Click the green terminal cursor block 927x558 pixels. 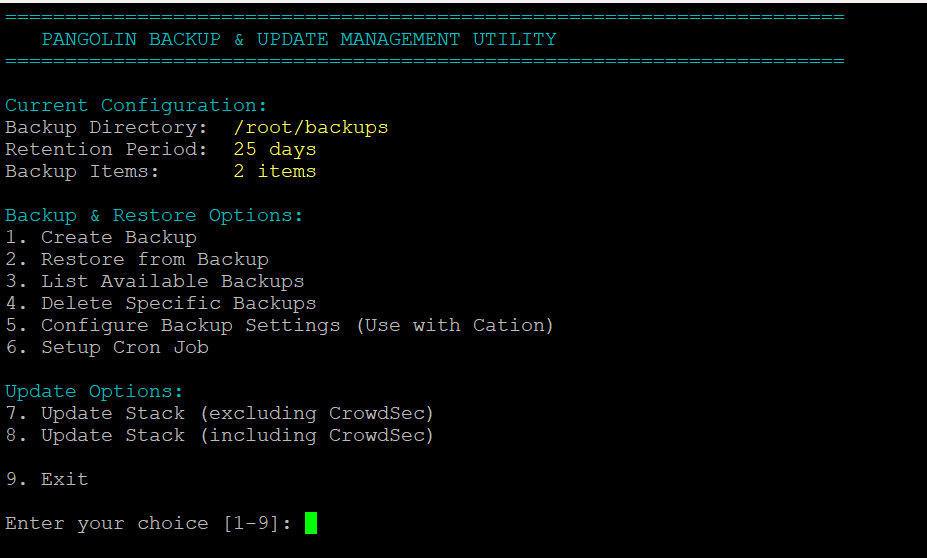311,523
